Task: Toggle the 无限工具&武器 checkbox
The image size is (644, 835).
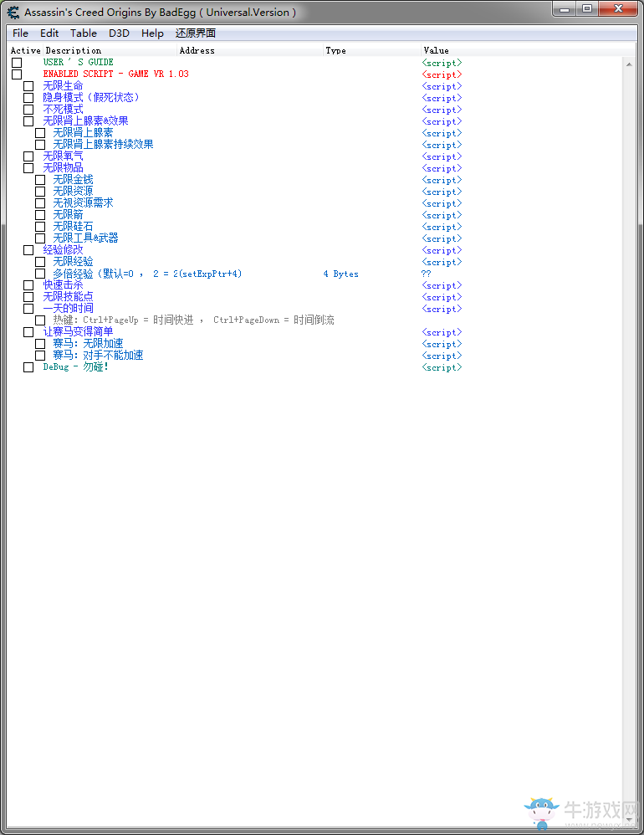Action: coord(40,238)
